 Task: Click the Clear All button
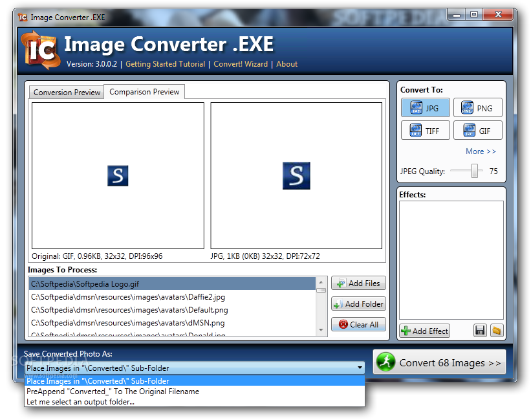tap(358, 324)
